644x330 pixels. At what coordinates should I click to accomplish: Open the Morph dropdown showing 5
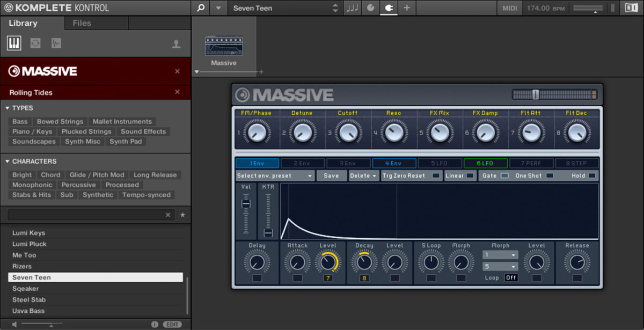(x=500, y=266)
